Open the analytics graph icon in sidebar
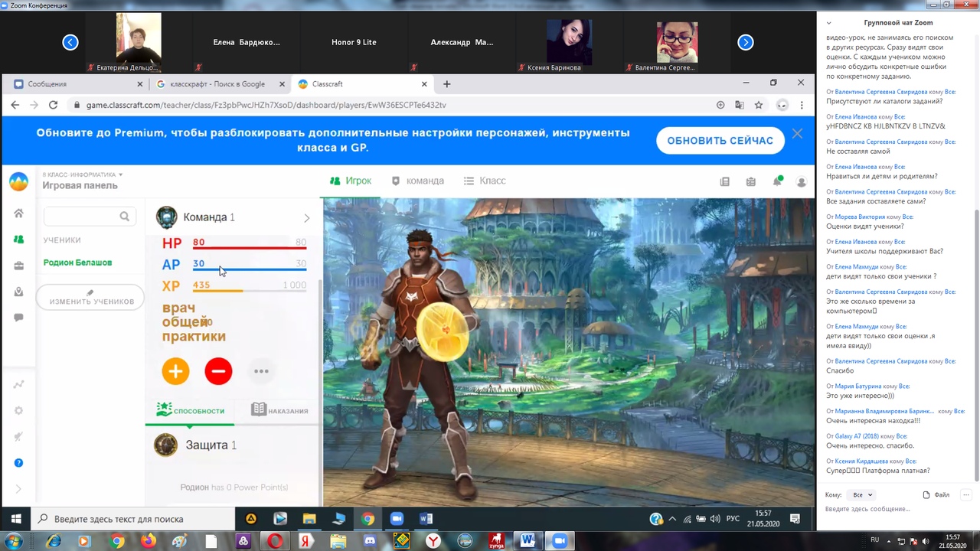Screen dimensions: 980x551 coord(18,384)
